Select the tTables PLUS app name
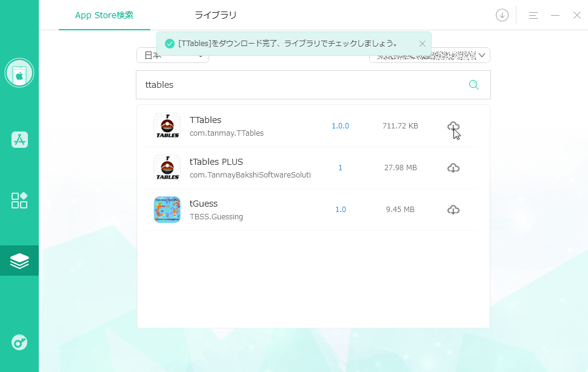The image size is (588, 372). tap(216, 162)
